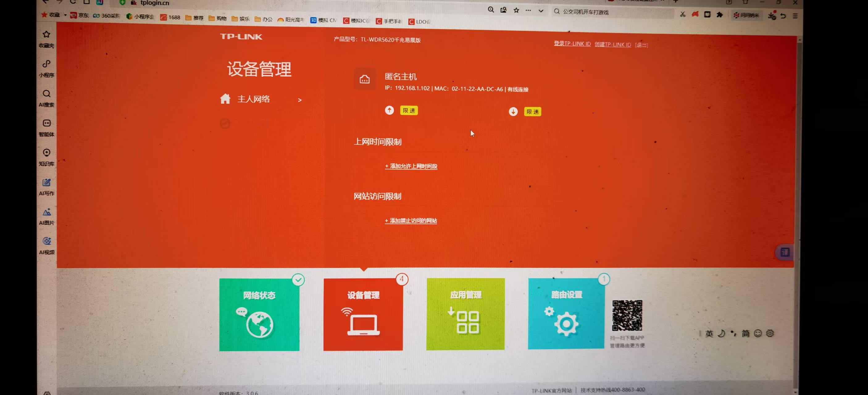Open 知识库 in the sidebar

point(46,157)
